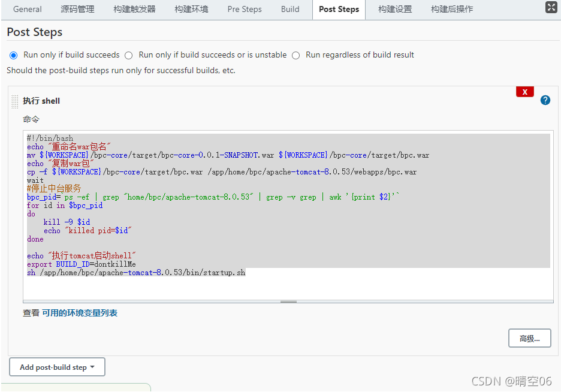Click the 'done' line in script
The width and height of the screenshot is (561, 392).
point(35,239)
